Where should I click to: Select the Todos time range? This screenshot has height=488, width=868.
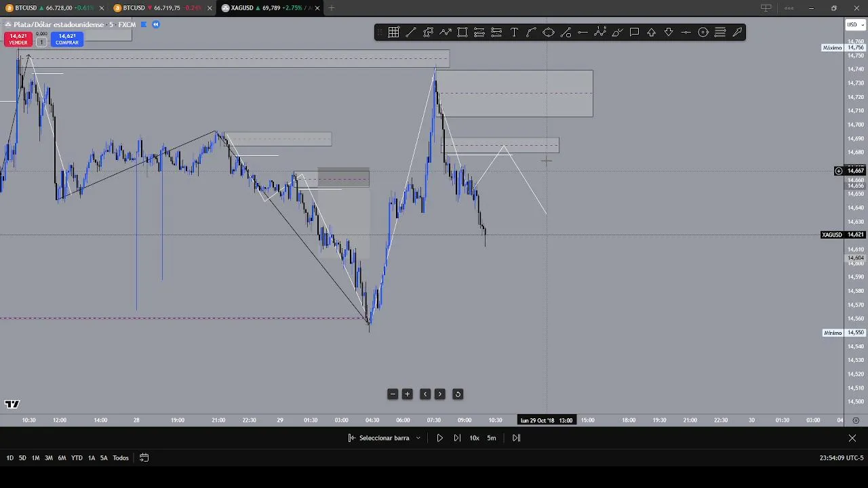tap(121, 458)
